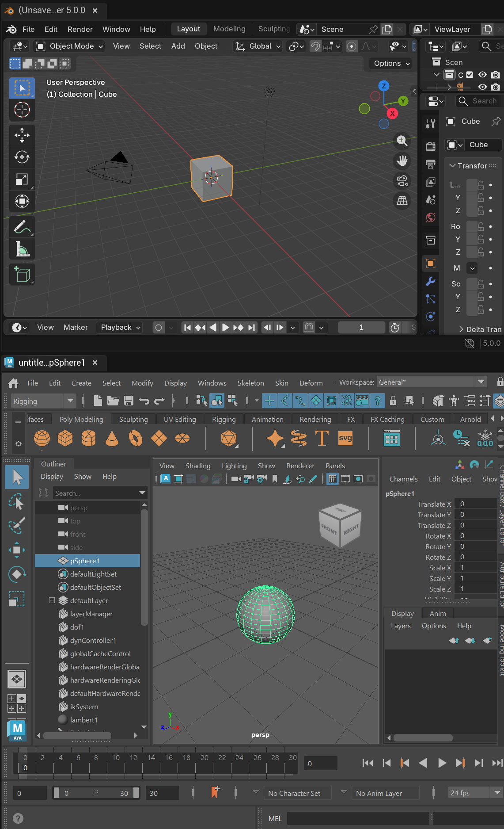Create polygon cube from Maya shelf
Screen dimensions: 504x829
click(65, 439)
